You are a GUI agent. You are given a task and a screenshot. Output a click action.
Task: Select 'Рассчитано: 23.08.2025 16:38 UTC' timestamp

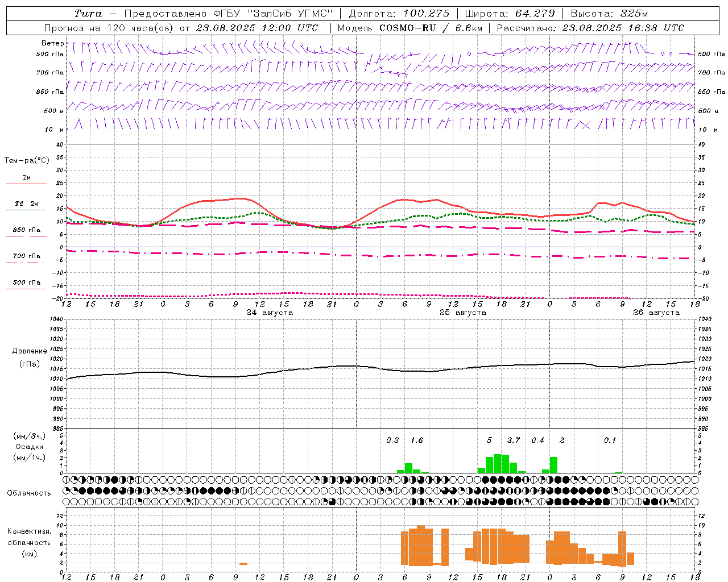pyautogui.click(x=590, y=28)
